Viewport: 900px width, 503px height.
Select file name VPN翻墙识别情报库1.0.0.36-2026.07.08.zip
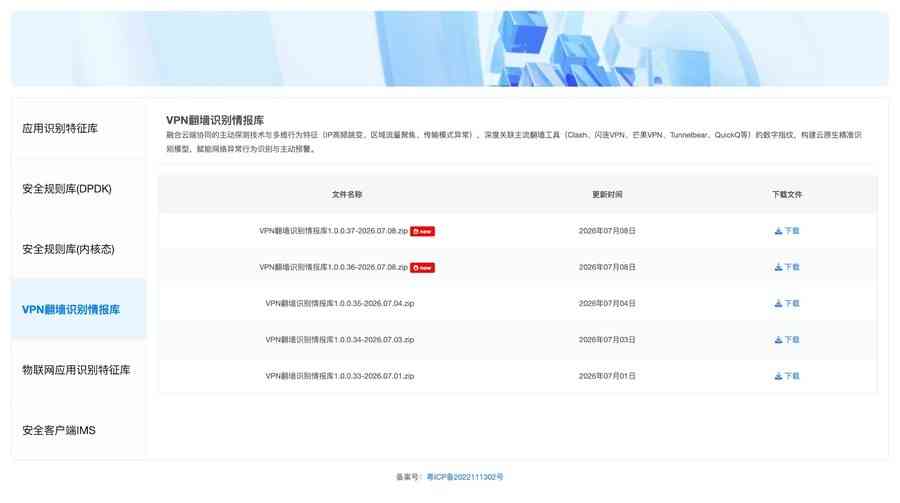tap(333, 267)
